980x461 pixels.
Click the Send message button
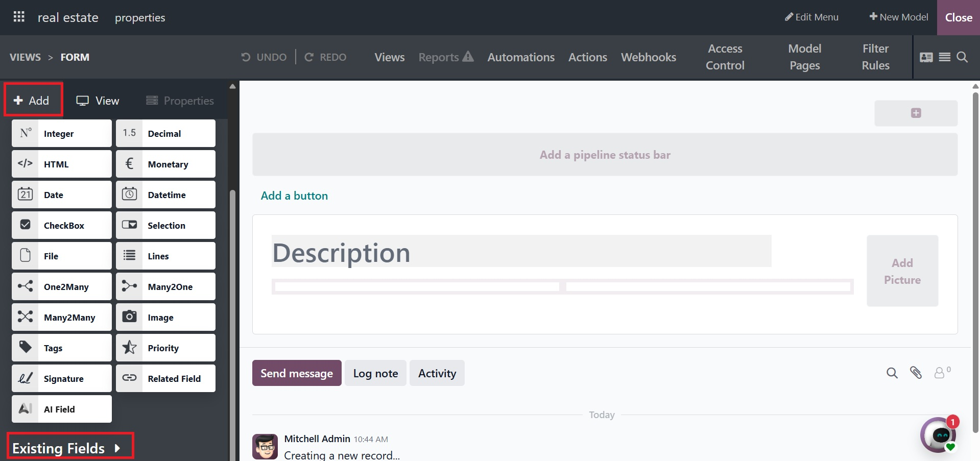coord(296,373)
